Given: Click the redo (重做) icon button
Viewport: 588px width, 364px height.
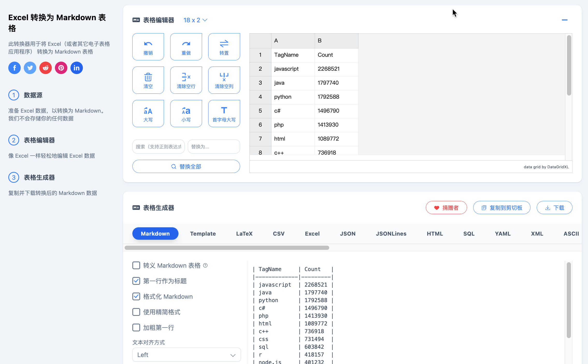Looking at the screenshot, I should tap(186, 47).
